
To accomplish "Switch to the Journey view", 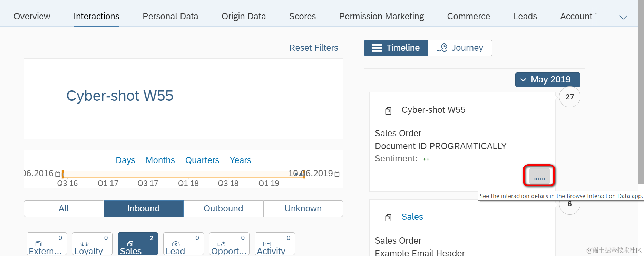I will coord(460,48).
